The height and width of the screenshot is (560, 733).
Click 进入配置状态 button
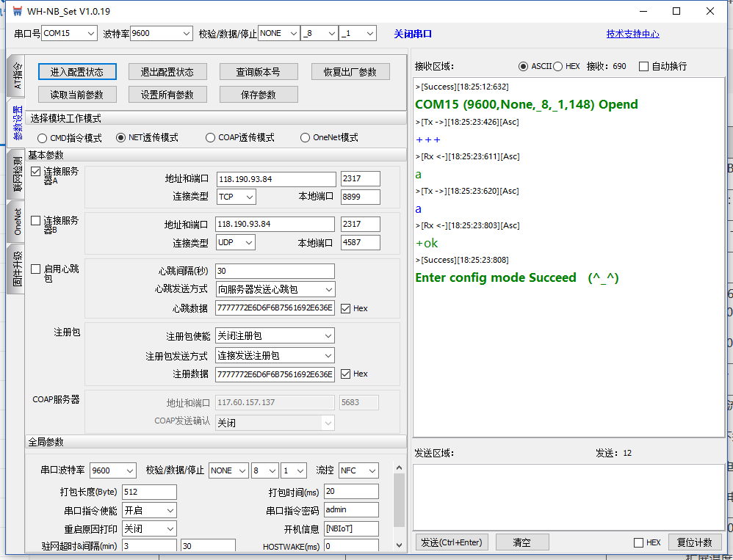77,72
